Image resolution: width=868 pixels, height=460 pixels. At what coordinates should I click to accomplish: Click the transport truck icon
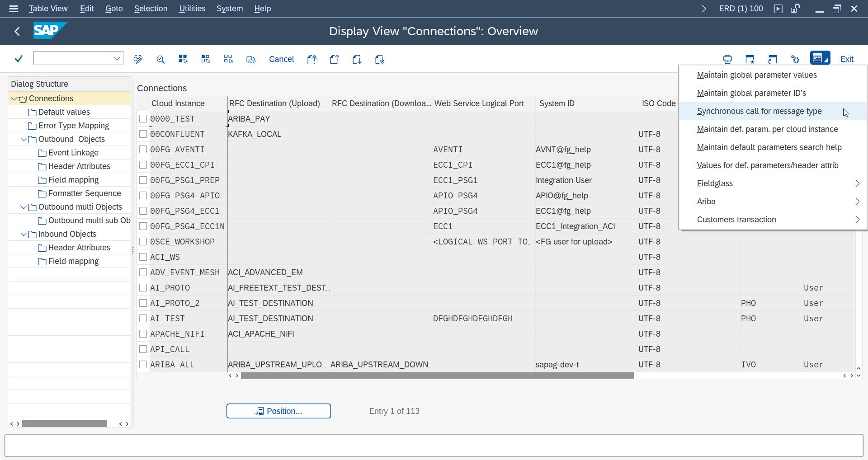[x=251, y=59]
